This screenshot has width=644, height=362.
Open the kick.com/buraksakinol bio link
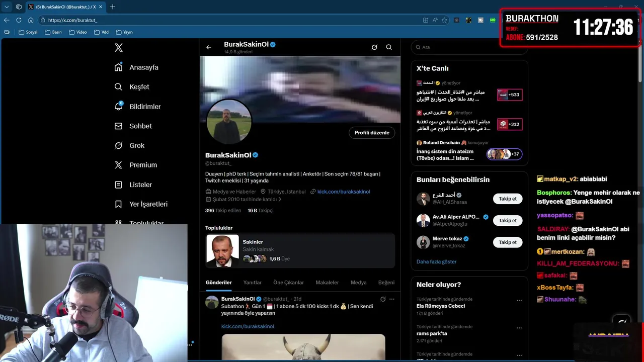pos(344,192)
